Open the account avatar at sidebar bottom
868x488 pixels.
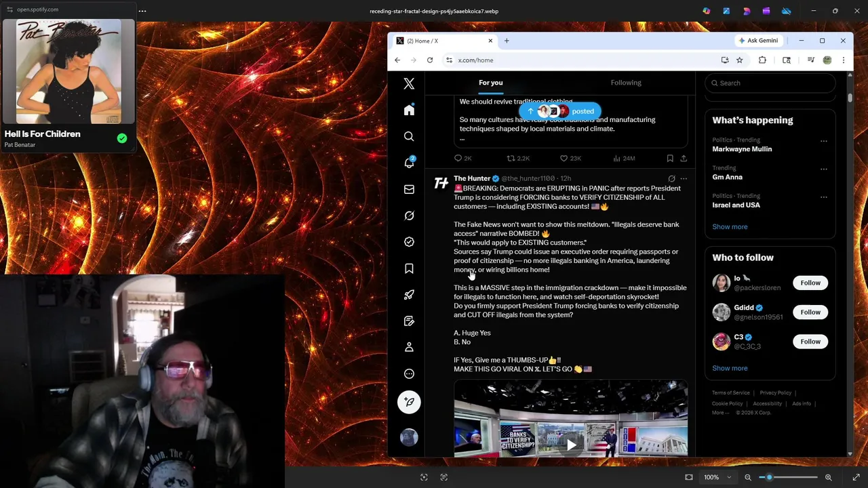(x=409, y=437)
